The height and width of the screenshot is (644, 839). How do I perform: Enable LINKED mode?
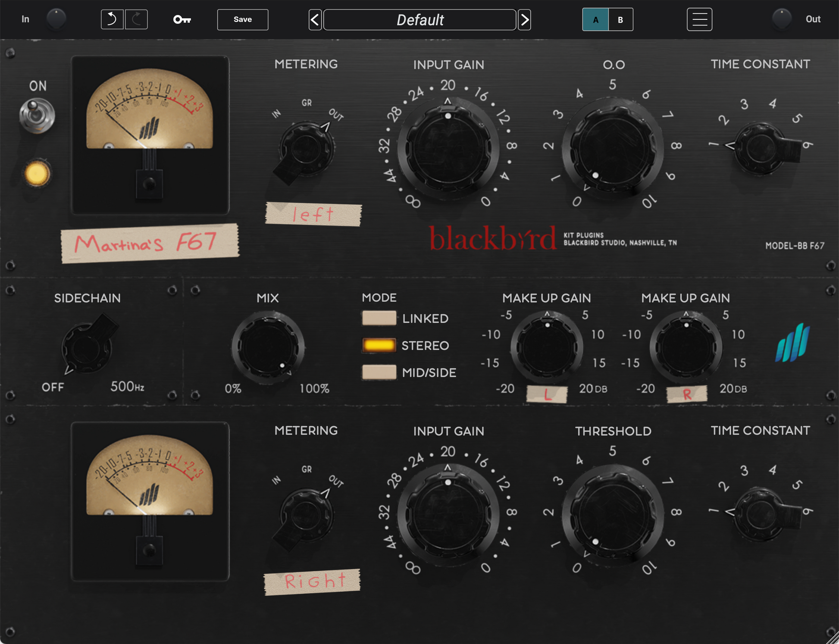(x=379, y=318)
